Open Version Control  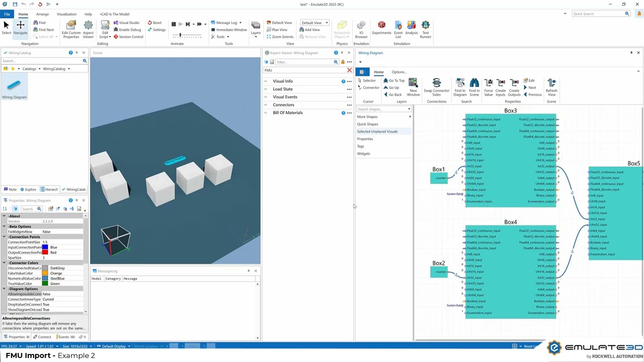point(128,37)
